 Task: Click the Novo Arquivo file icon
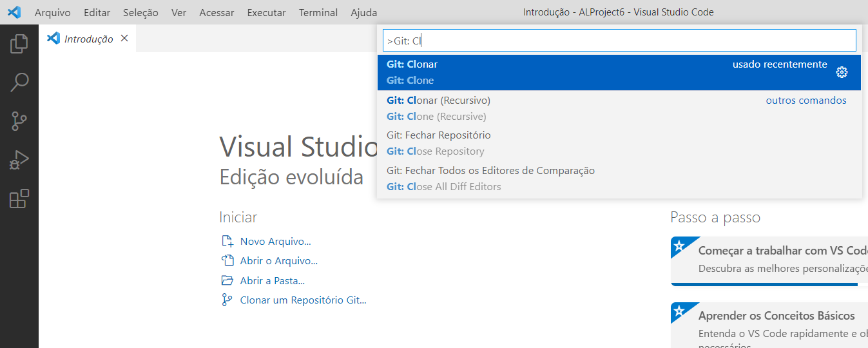click(227, 242)
